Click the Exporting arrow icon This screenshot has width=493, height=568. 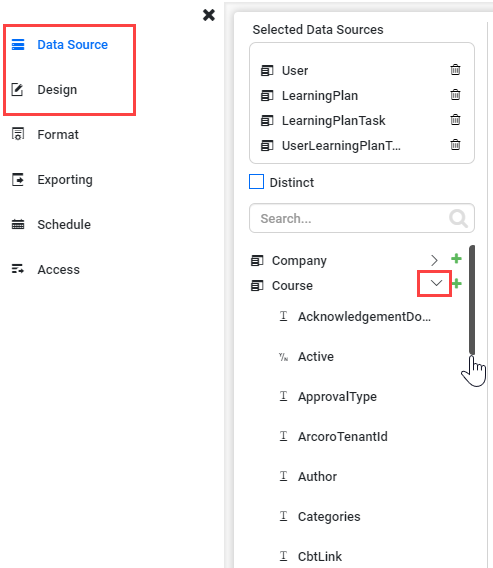pyautogui.click(x=18, y=179)
